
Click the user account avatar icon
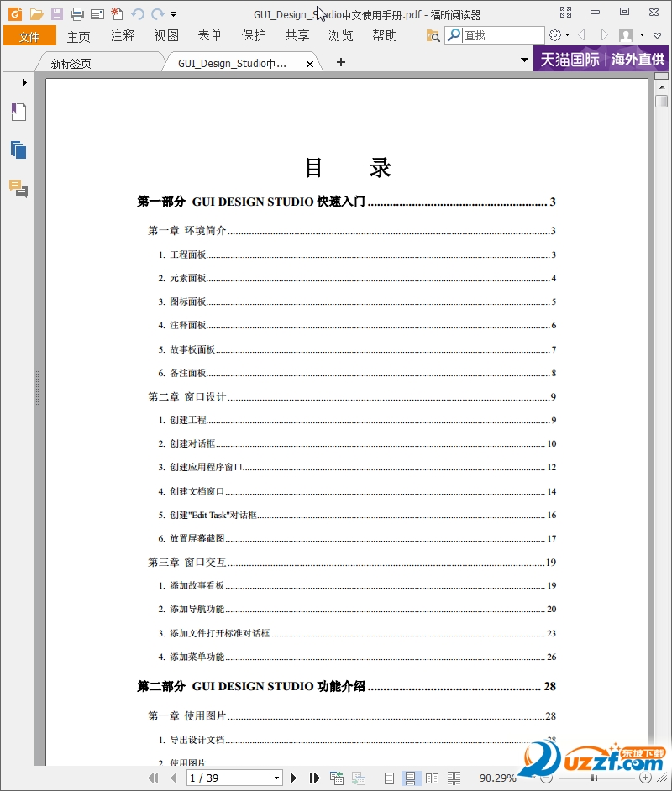(626, 34)
